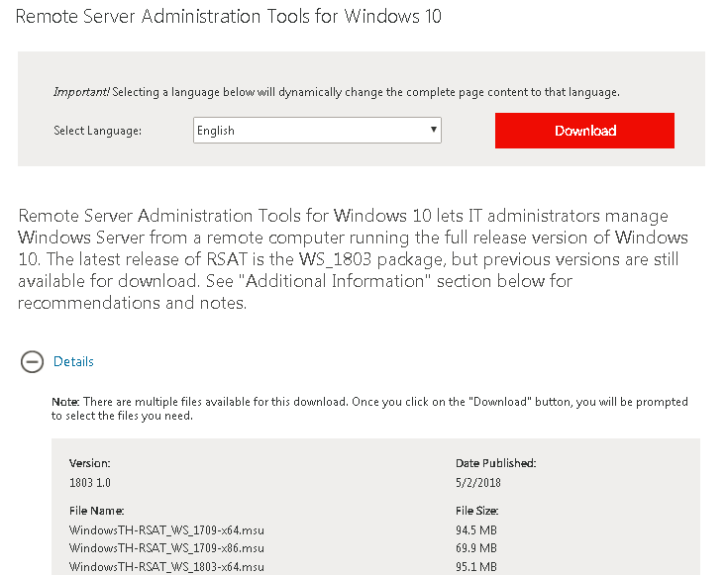Image resolution: width=728 pixels, height=575 pixels.
Task: Click the date published value 5/2/2018
Action: coord(478,483)
